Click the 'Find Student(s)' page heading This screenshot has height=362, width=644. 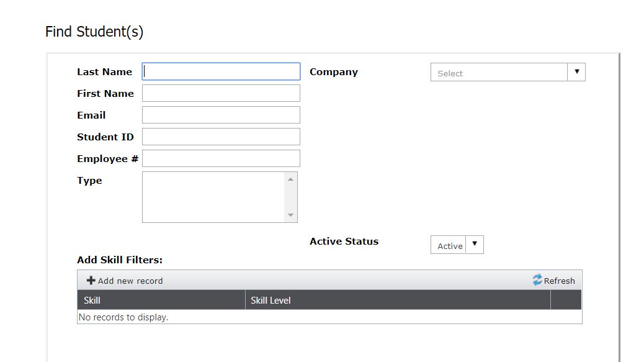(94, 32)
